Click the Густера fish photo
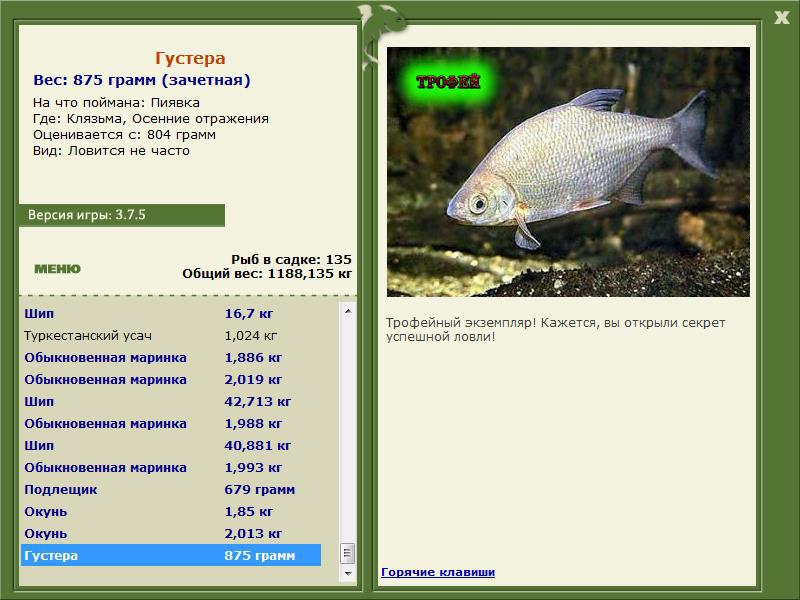Viewport: 800px width, 600px height. [x=568, y=172]
